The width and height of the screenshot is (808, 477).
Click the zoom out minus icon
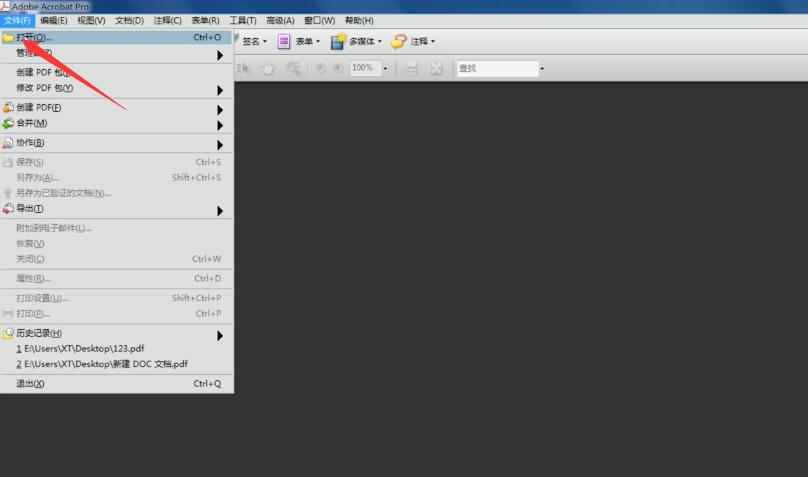click(321, 68)
